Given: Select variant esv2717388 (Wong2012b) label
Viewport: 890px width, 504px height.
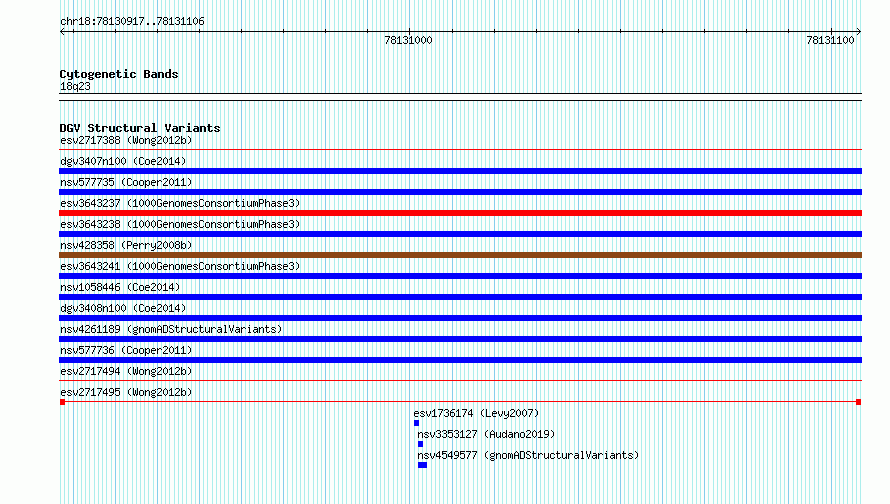Looking at the screenshot, I should (x=126, y=140).
